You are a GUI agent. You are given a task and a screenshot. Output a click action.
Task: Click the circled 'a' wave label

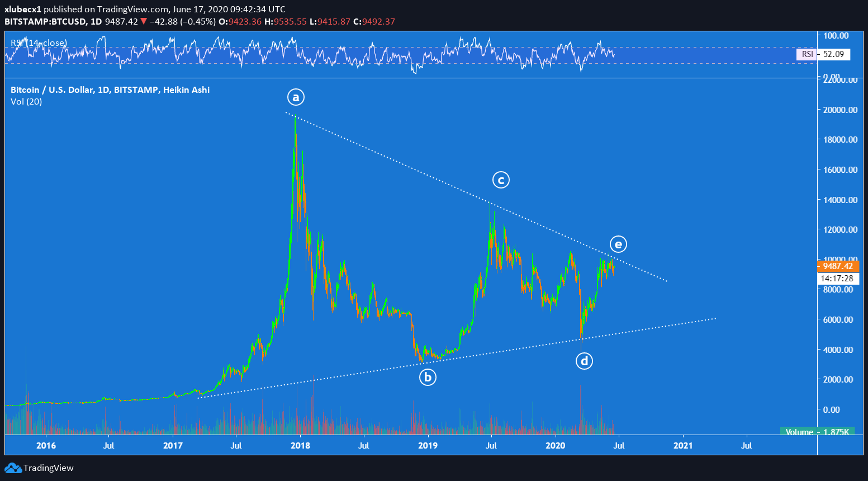pyautogui.click(x=296, y=97)
